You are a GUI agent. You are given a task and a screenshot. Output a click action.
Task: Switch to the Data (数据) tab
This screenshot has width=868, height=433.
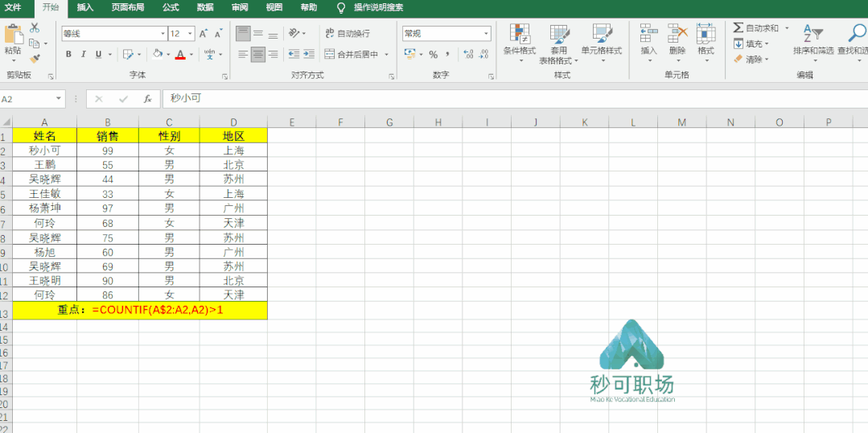click(x=205, y=8)
